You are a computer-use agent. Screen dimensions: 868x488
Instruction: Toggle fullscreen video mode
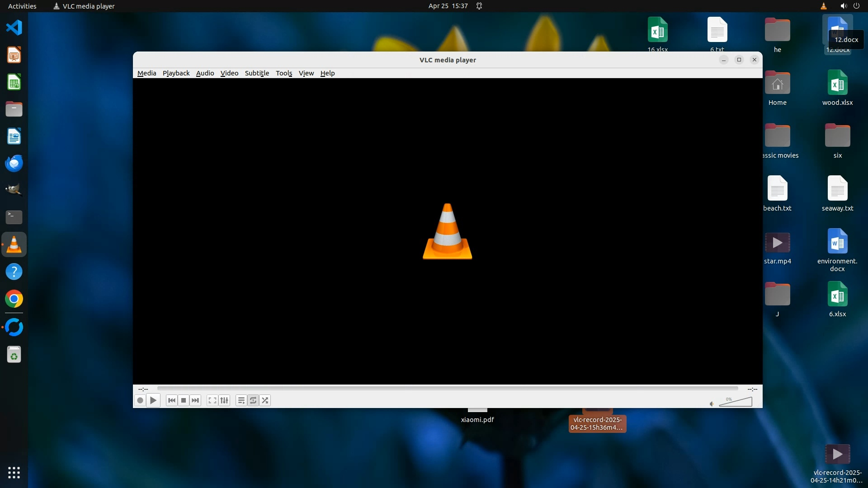212,400
